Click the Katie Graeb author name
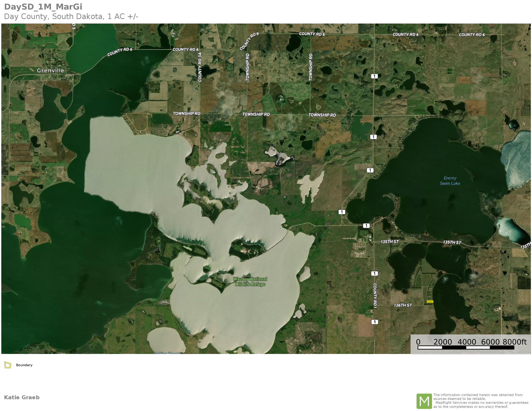532x411 pixels. coord(22,397)
